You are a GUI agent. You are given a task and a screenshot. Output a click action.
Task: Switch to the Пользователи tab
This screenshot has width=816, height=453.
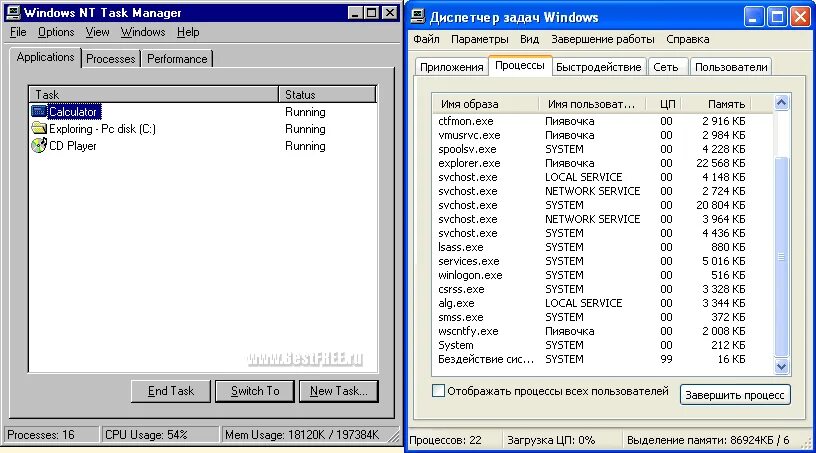pyautogui.click(x=731, y=67)
